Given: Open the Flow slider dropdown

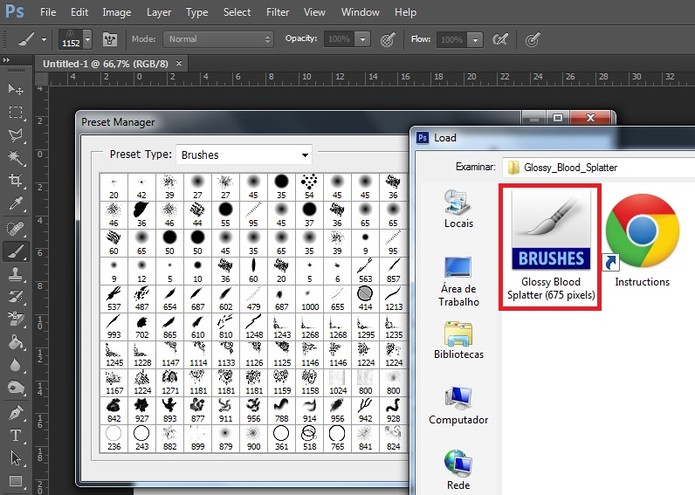Looking at the screenshot, I should 475,40.
